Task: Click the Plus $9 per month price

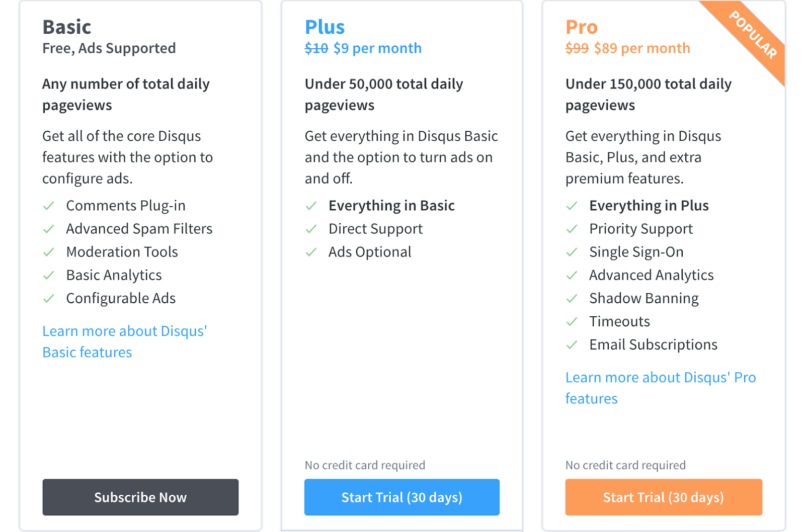Action: pyautogui.click(x=377, y=49)
